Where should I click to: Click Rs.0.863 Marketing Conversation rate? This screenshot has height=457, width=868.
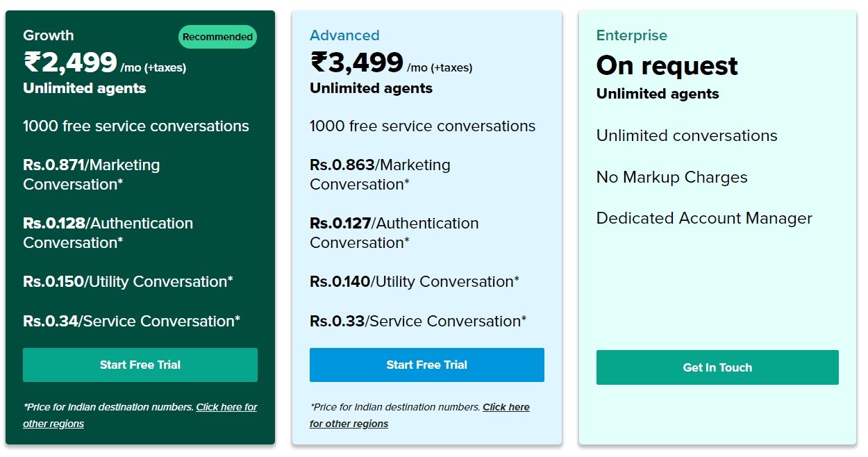pyautogui.click(x=380, y=174)
